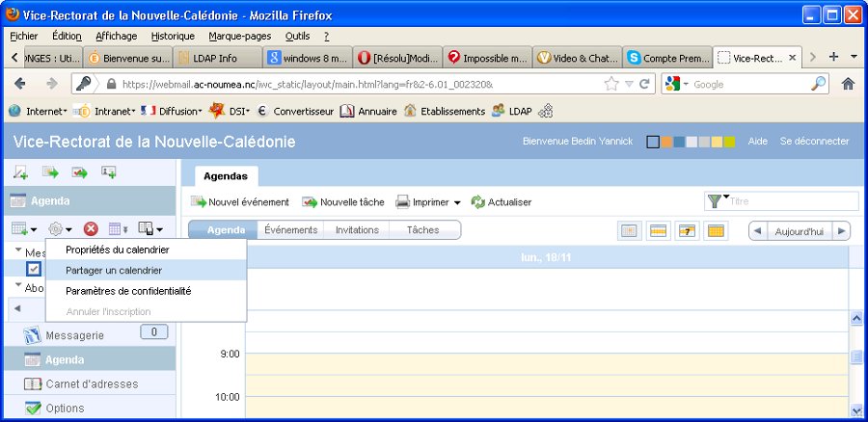Toggle the checked calendar checkbox in sidebar
This screenshot has height=422, width=868.
34,270
